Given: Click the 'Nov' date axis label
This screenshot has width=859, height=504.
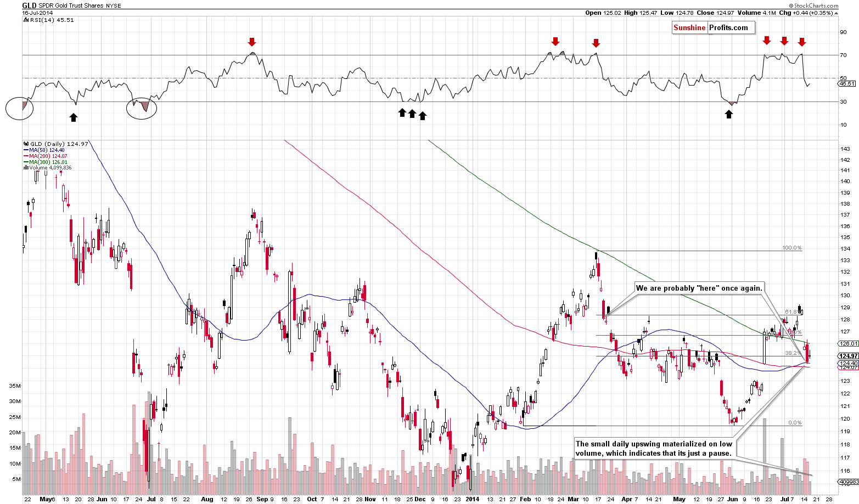Looking at the screenshot, I should 370,500.
